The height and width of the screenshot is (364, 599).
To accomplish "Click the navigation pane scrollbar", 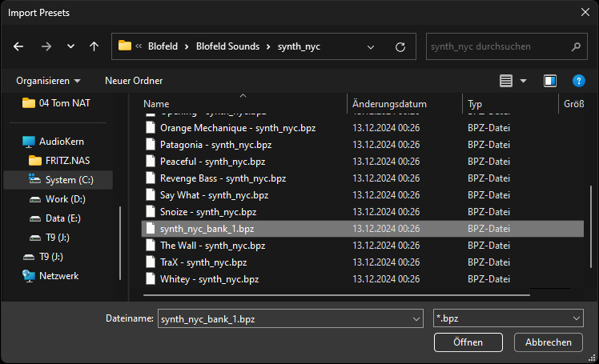I will point(120,243).
